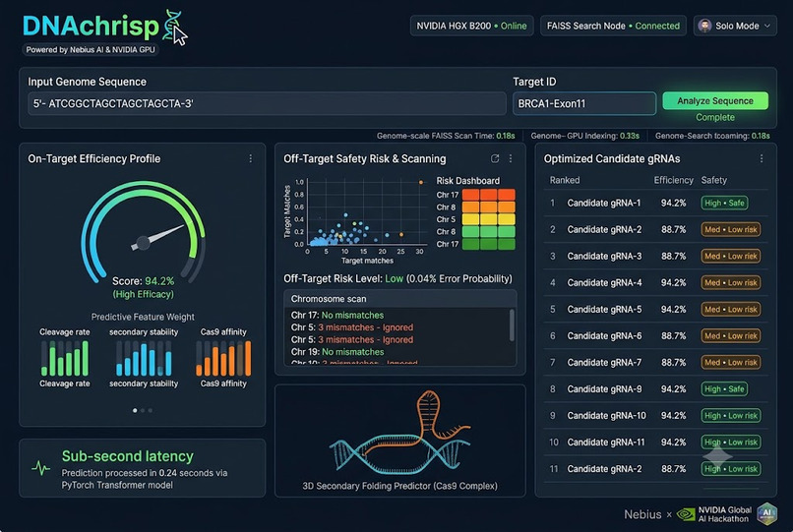The height and width of the screenshot is (532, 793).
Task: Click the efficiency score gauge needle
Action: (157, 237)
